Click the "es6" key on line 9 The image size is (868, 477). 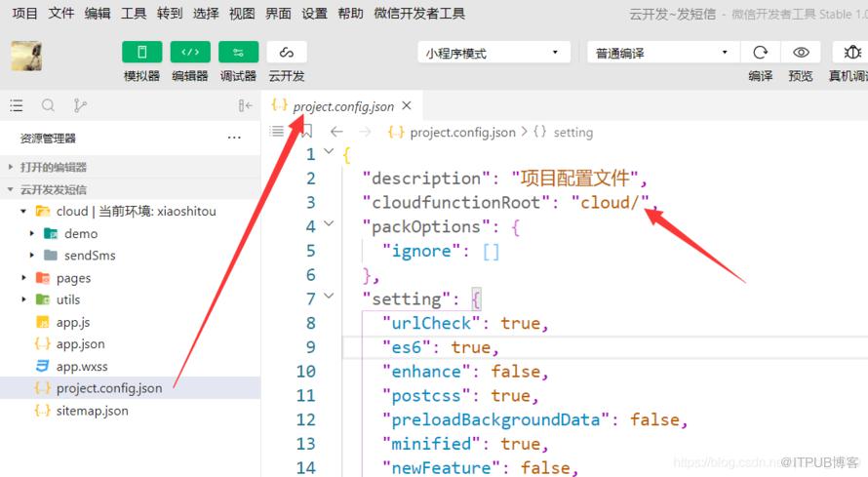[x=407, y=347]
